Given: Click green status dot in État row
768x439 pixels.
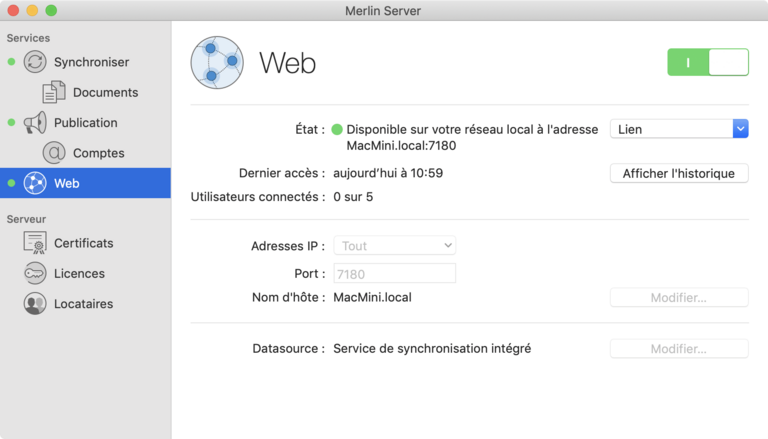Looking at the screenshot, I should pos(337,129).
